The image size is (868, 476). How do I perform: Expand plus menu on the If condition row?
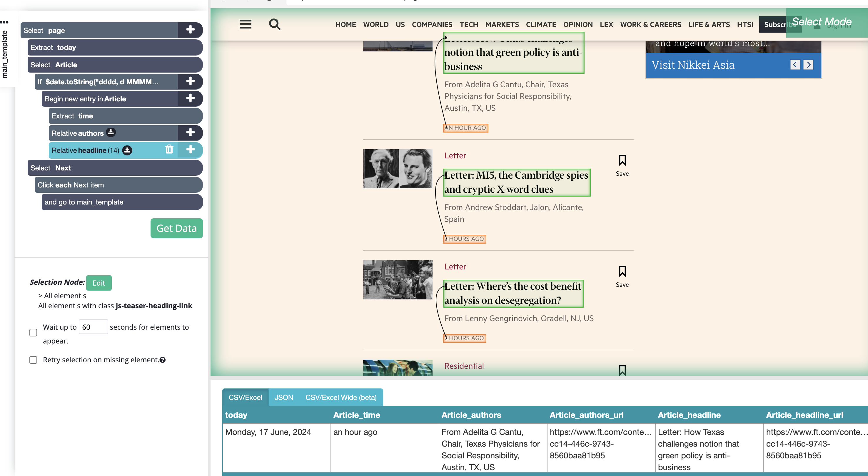point(190,81)
